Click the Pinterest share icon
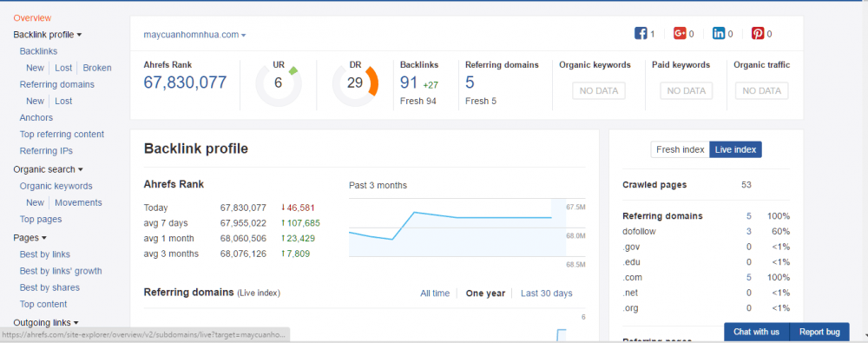868x343 pixels. [x=758, y=34]
